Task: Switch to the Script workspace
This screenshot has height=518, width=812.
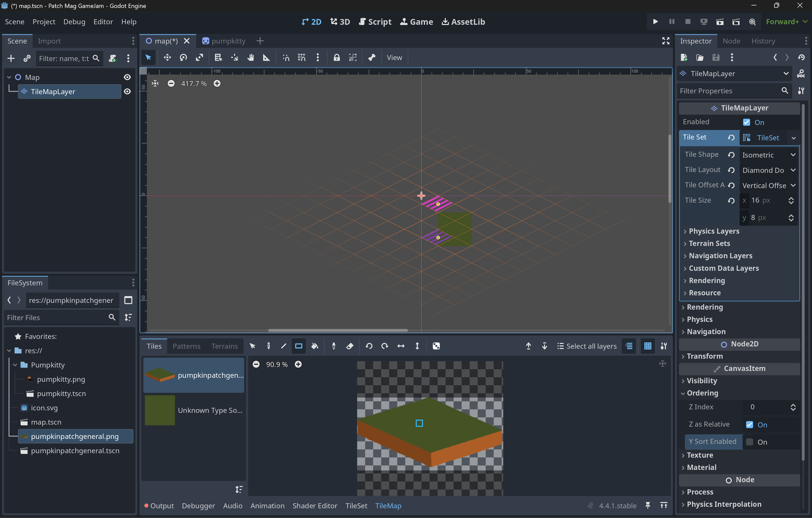Action: (375, 22)
